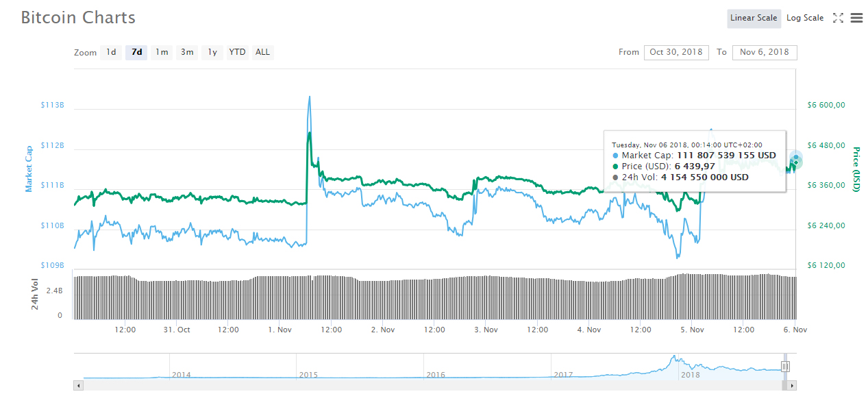
Task: Select the YTD zoom range
Action: coord(237,52)
